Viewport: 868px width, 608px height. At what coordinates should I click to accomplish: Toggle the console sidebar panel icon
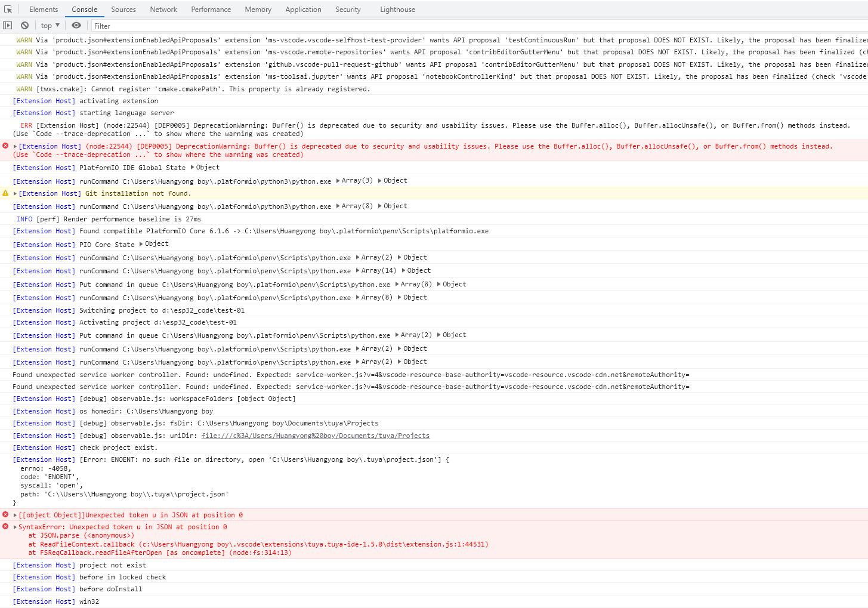click(x=8, y=26)
